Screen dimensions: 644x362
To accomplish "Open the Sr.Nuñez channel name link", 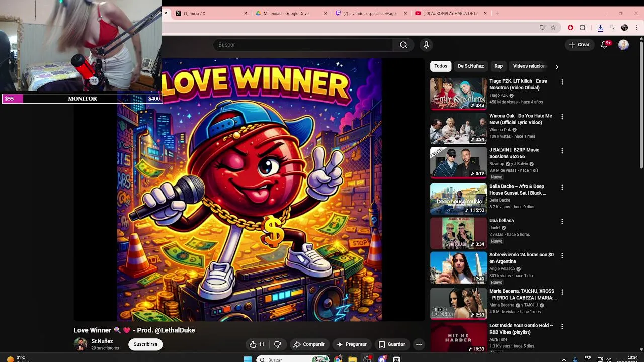I will click(102, 341).
